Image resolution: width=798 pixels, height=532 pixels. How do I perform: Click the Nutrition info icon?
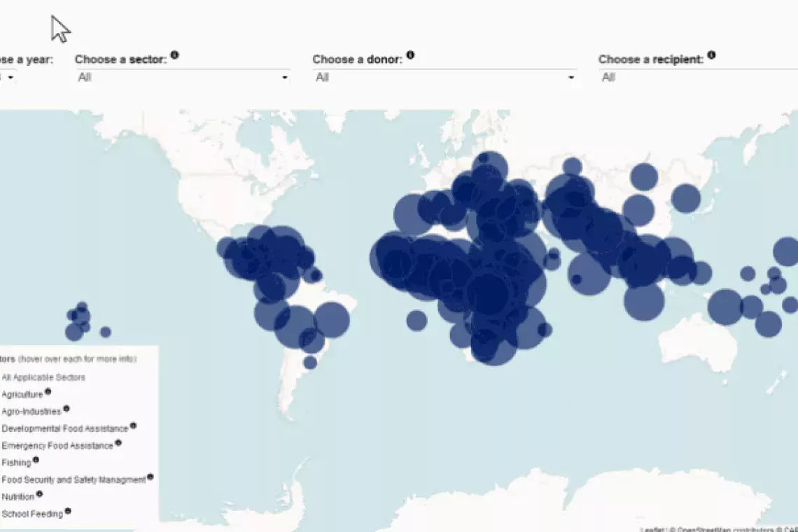[x=39, y=494]
